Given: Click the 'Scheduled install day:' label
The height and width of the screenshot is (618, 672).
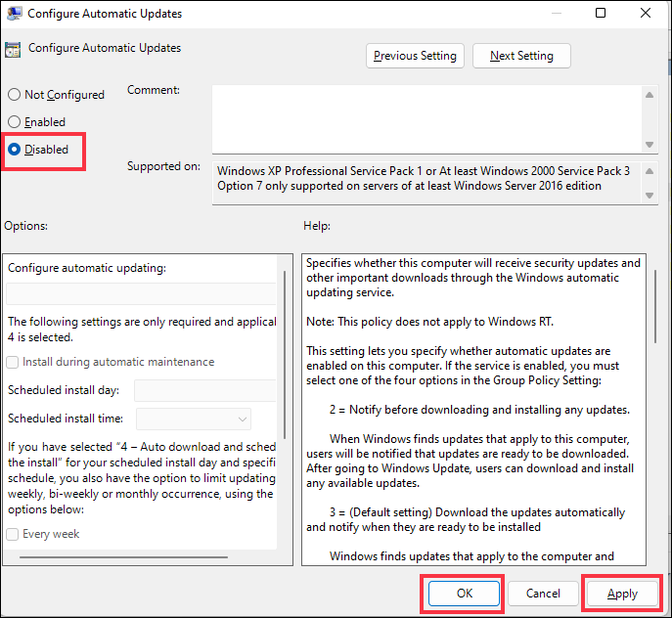Looking at the screenshot, I should pos(64,390).
